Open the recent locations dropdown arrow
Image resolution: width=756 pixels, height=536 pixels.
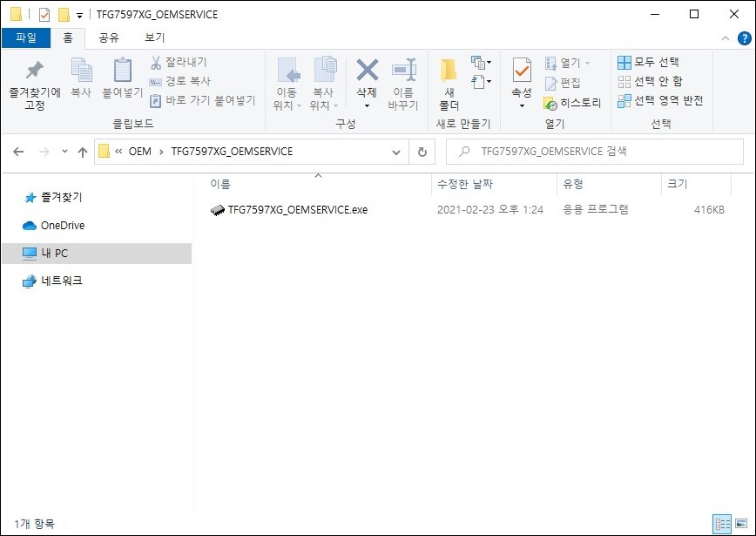(x=64, y=152)
